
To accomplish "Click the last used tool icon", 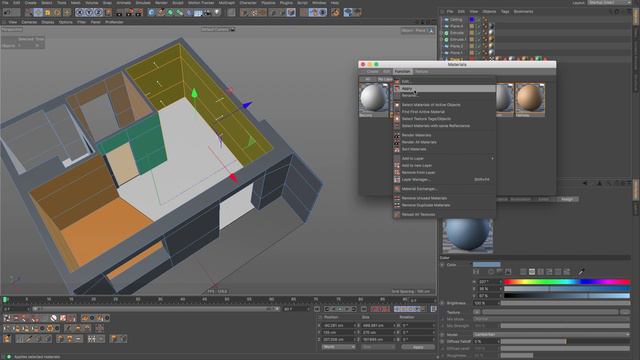I will [x=67, y=13].
